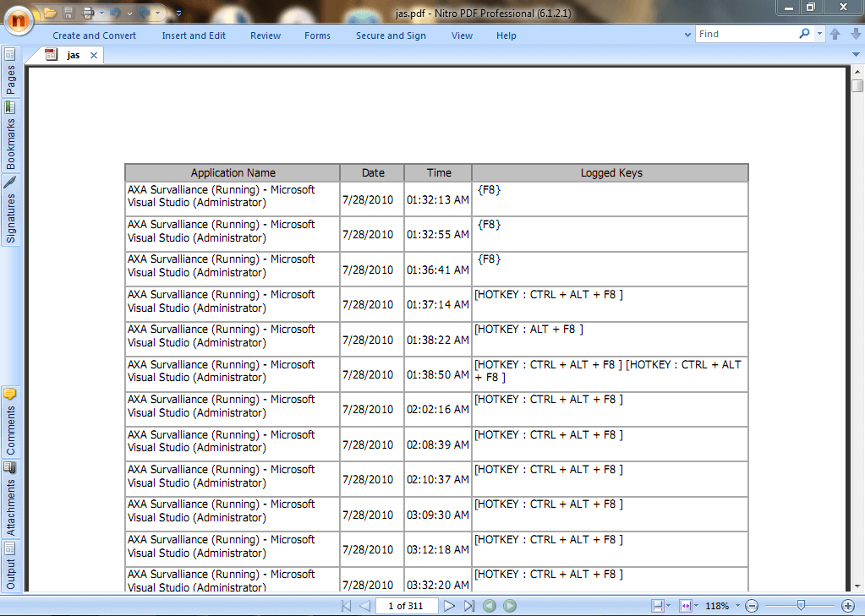
Task: Switch to the Secure and Sign tab
Action: tap(391, 35)
